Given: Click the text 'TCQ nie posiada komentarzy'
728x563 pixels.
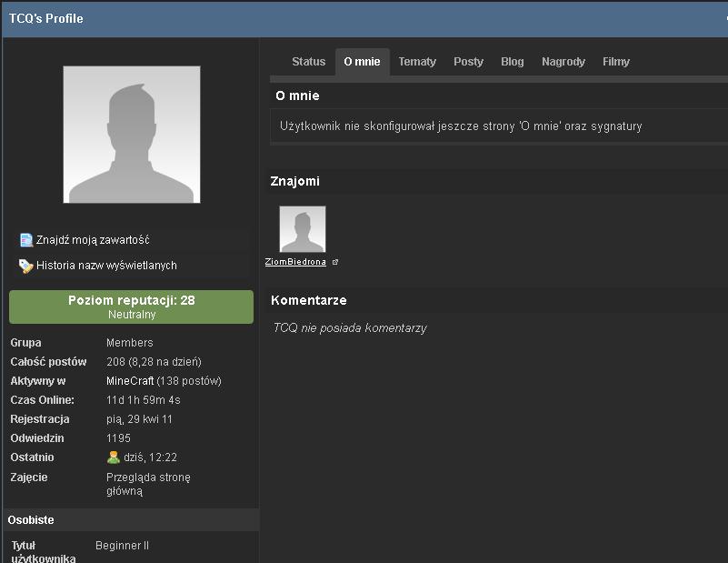Looking at the screenshot, I should click(350, 328).
